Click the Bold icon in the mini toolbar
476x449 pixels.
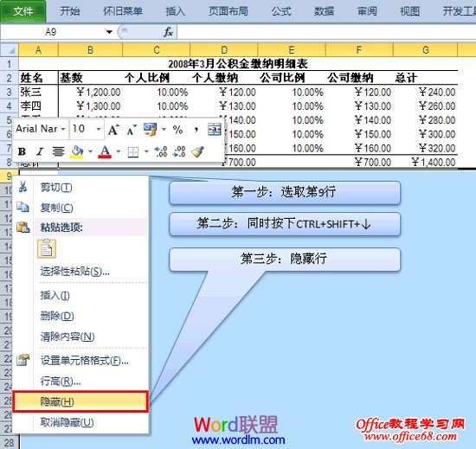click(22, 151)
